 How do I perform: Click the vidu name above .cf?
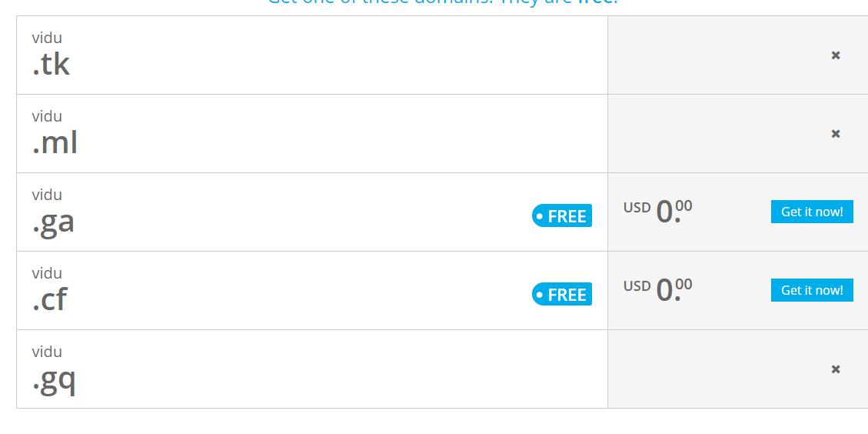[47, 273]
